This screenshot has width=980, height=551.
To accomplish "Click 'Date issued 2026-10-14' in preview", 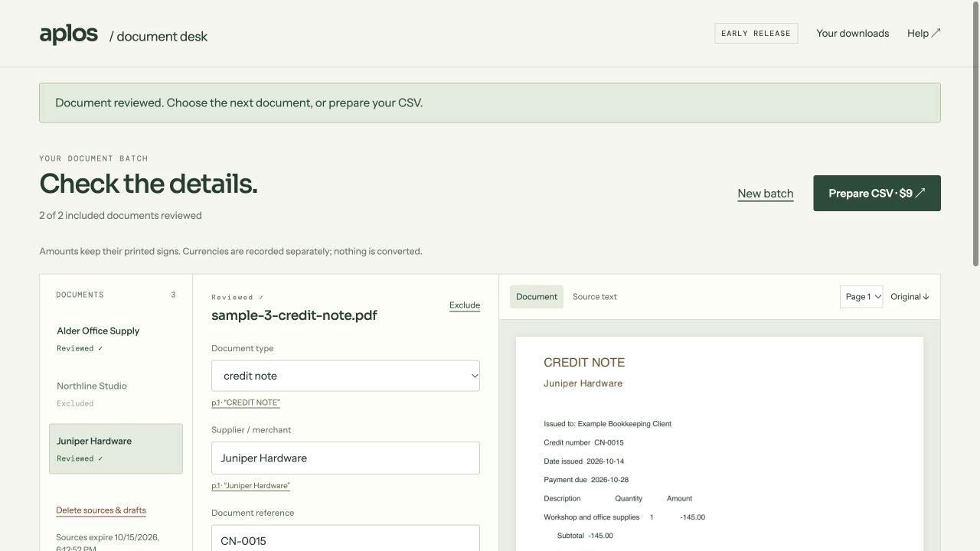I will (x=584, y=461).
